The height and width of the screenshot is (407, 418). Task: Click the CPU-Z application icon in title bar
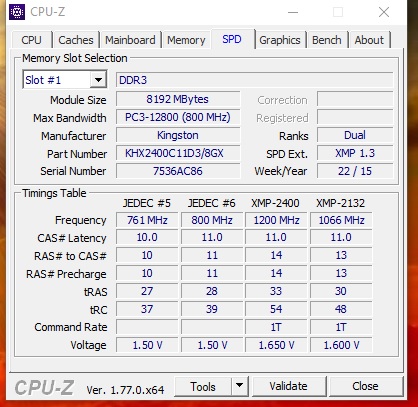pyautogui.click(x=17, y=12)
